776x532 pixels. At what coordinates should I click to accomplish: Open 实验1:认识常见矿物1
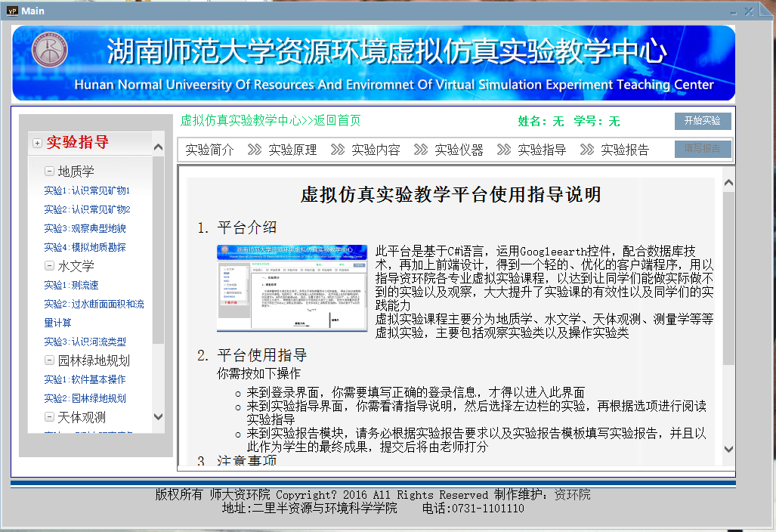click(87, 190)
